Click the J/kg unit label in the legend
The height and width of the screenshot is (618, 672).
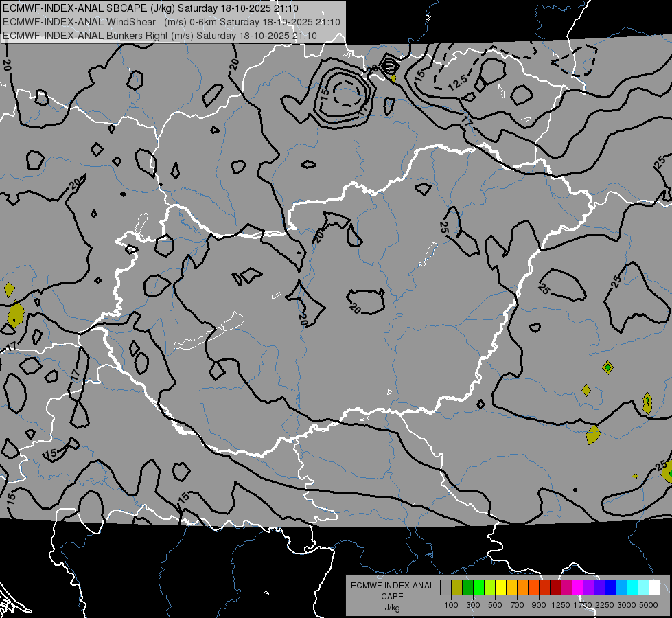tap(393, 608)
